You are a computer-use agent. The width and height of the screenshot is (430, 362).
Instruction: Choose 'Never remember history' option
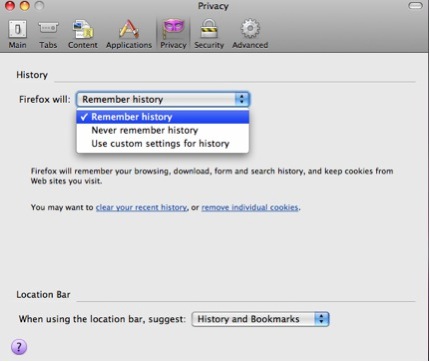tap(163, 130)
